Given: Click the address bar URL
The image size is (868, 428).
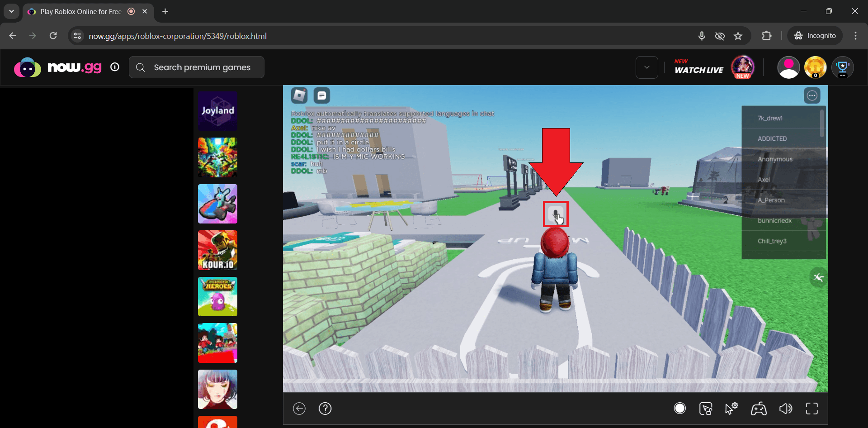Looking at the screenshot, I should click(x=178, y=36).
